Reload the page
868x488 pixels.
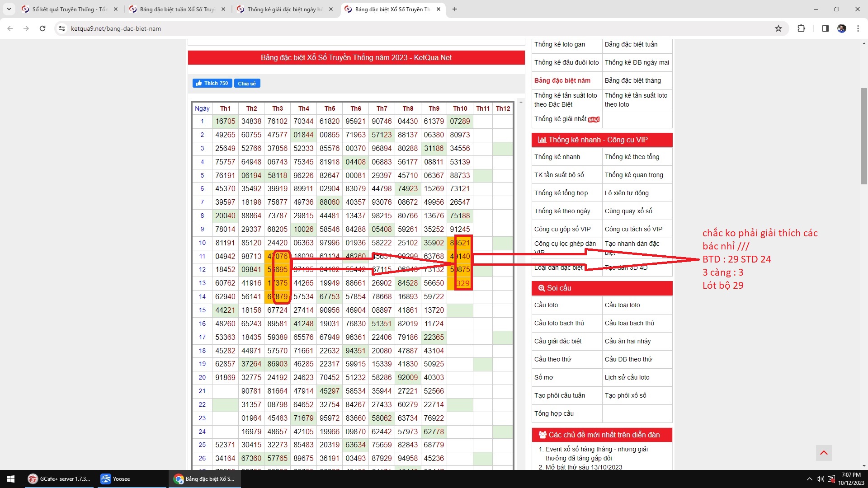[x=42, y=28]
